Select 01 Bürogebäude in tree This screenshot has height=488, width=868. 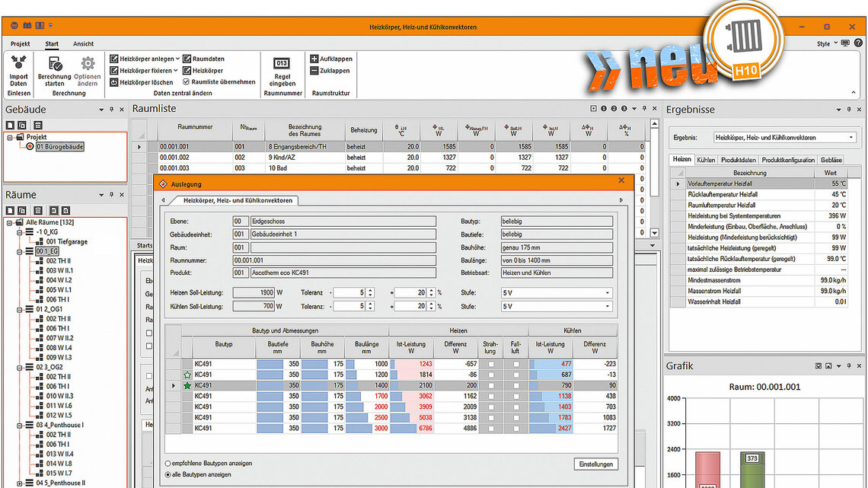pos(60,147)
